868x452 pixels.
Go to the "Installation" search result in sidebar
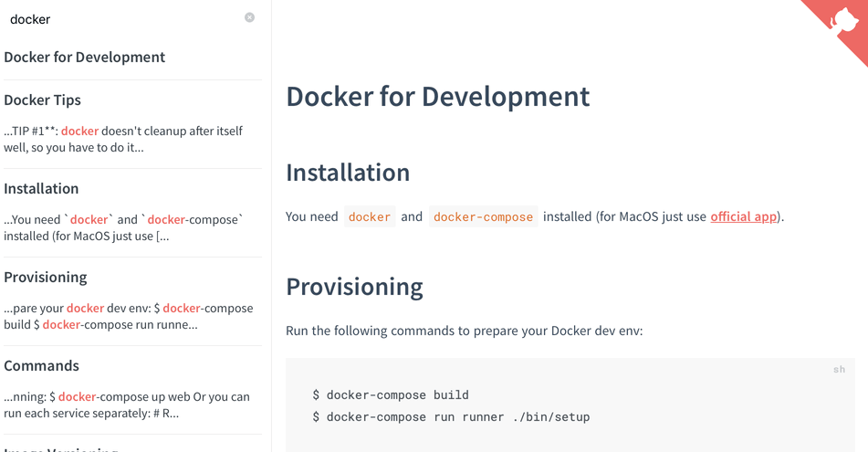point(41,188)
